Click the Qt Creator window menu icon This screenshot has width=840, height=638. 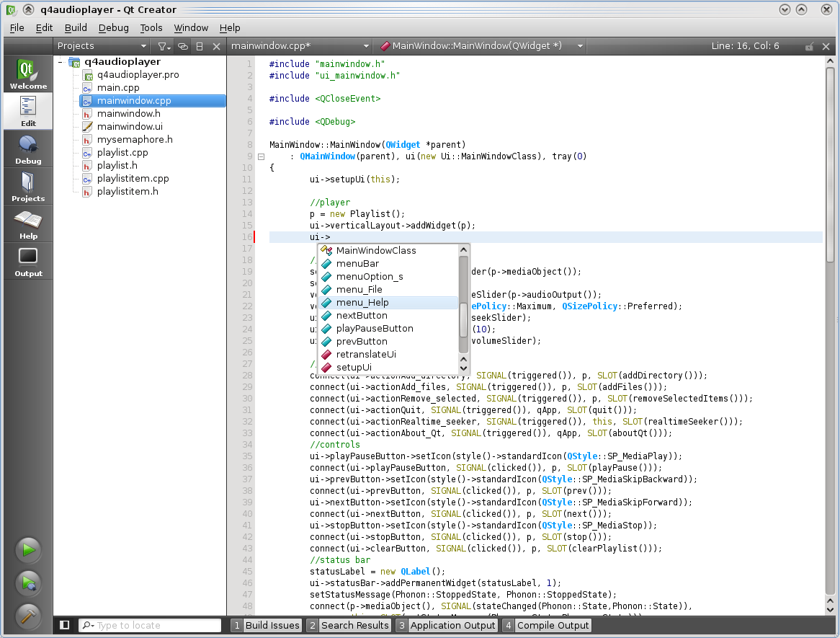(12, 9)
